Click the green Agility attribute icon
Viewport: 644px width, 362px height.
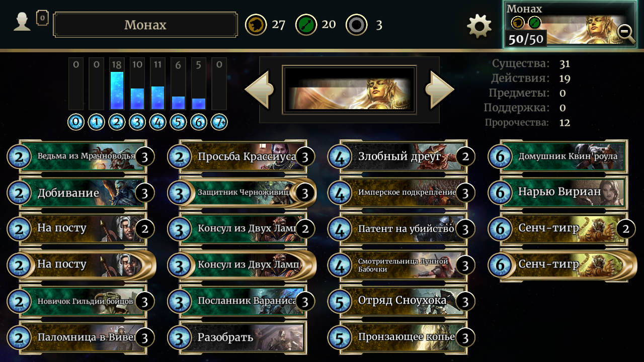coord(306,25)
